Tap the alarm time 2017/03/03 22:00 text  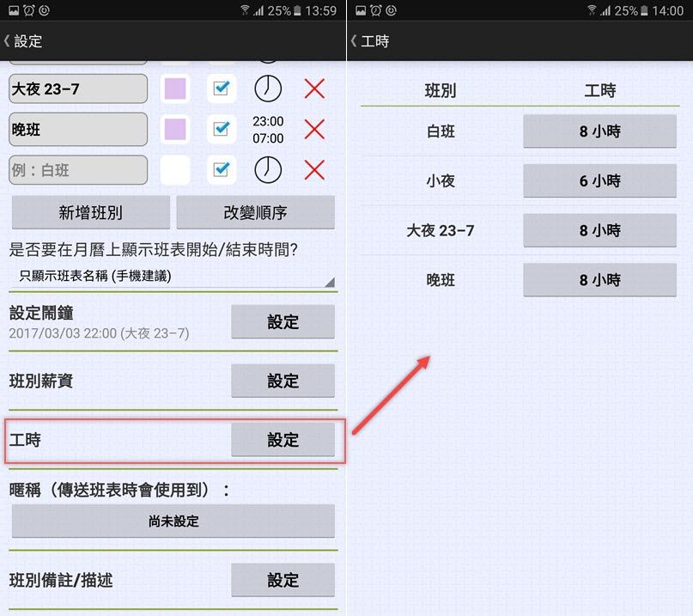[x=99, y=333]
